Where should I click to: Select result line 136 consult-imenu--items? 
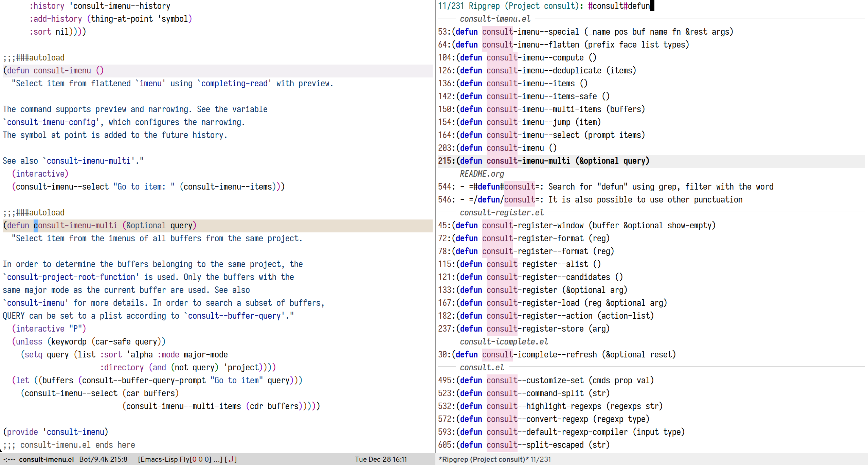(x=513, y=83)
